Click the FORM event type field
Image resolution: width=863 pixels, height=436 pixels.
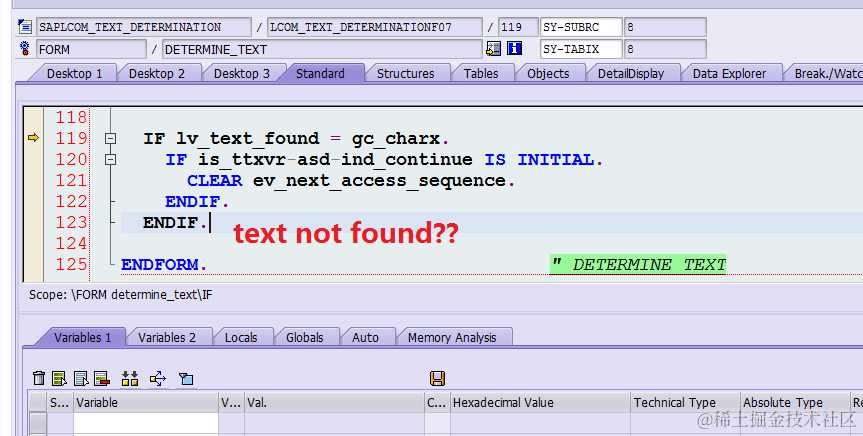(91, 50)
